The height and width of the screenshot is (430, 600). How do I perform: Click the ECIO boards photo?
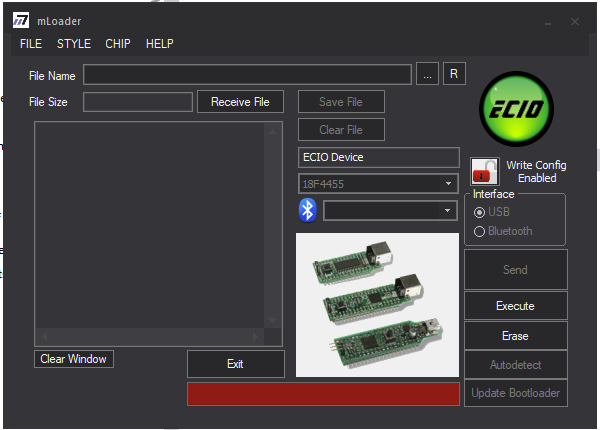(377, 305)
